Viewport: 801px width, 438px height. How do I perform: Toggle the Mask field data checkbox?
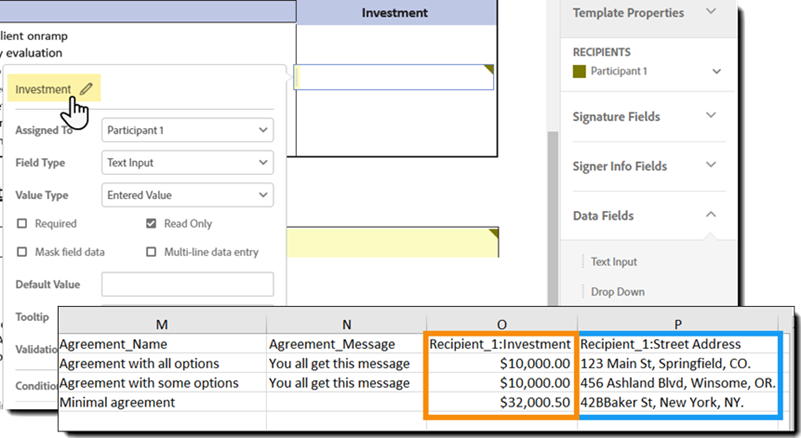coord(22,252)
